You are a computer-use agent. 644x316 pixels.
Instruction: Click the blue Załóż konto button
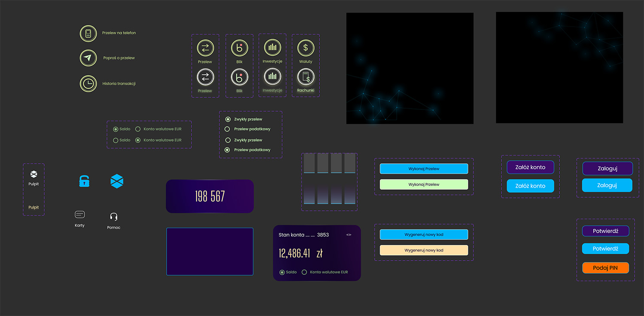pos(530,186)
